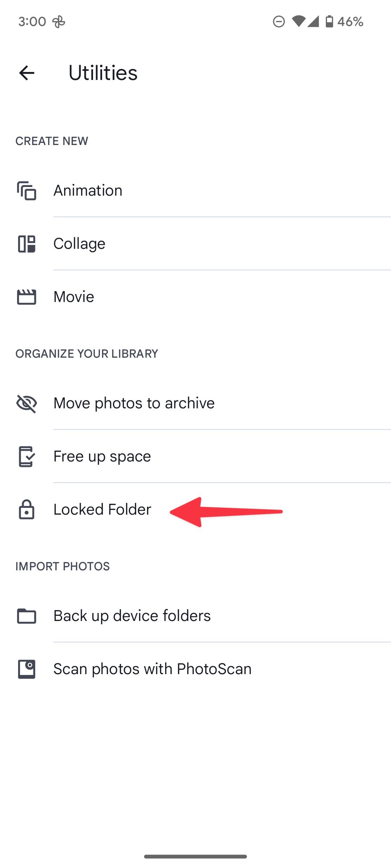Create a new Animation
The height and width of the screenshot is (868, 391).
[87, 191]
